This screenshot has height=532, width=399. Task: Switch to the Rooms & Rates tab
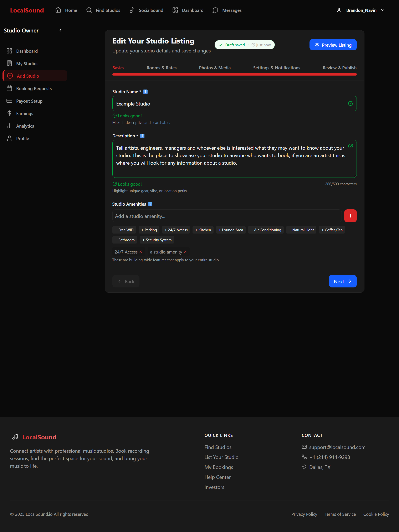162,68
